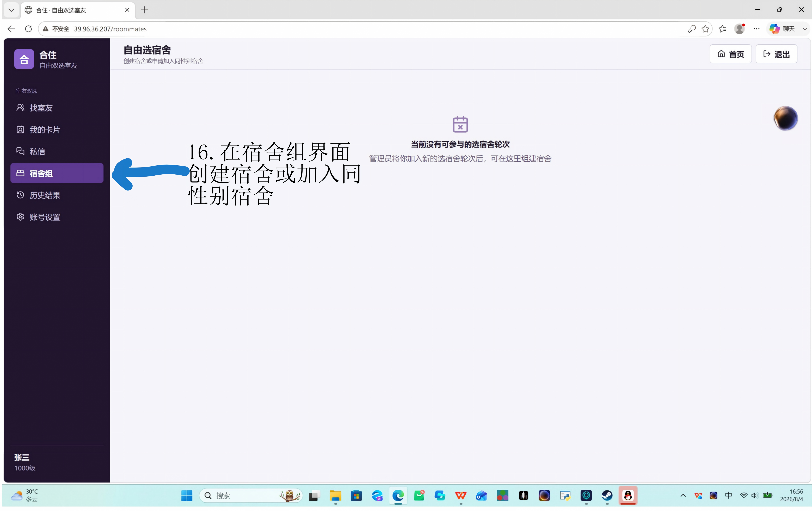Click the taskbar 搜索 search box

click(251, 495)
